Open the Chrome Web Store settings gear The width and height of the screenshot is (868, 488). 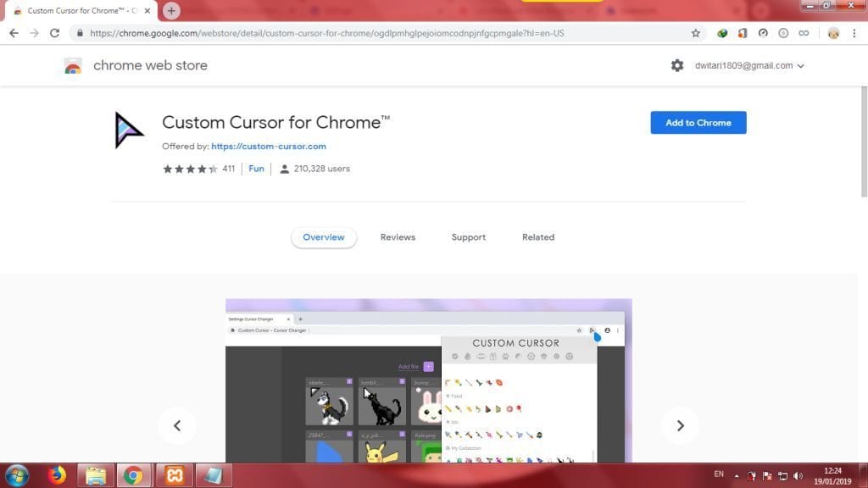point(676,65)
